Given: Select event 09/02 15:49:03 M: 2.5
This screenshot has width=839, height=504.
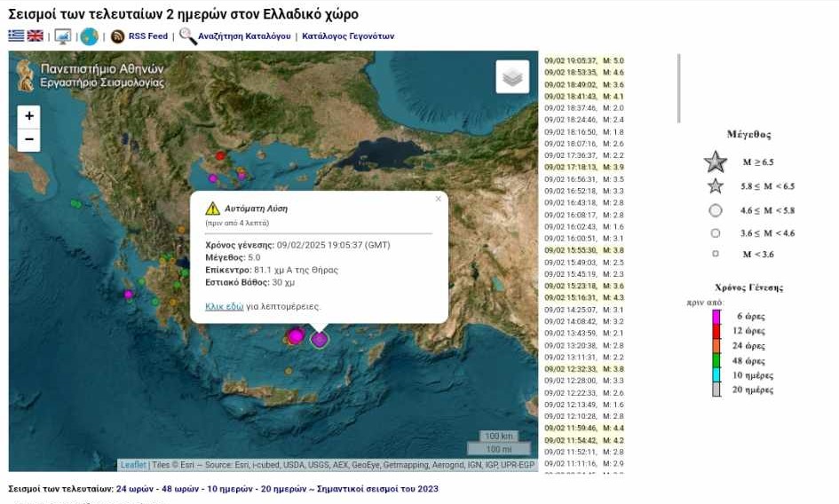Looking at the screenshot, I should click(584, 263).
